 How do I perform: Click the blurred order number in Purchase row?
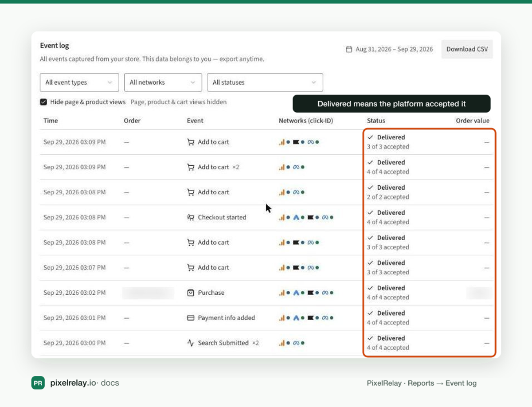(x=148, y=293)
